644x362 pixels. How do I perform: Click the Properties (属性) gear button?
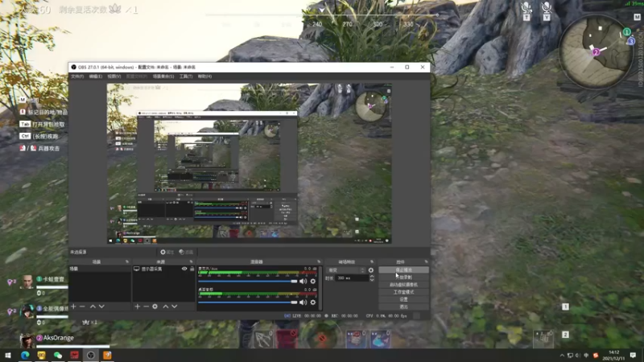click(167, 252)
